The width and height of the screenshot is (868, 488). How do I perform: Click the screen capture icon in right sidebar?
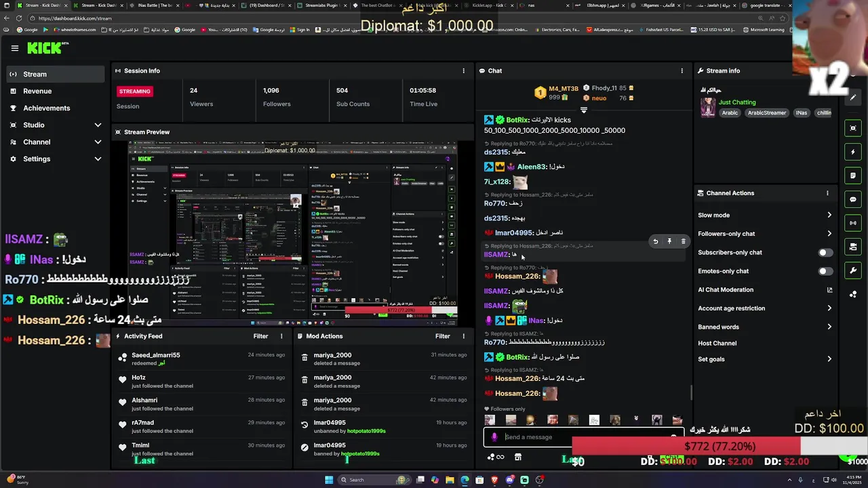[853, 128]
